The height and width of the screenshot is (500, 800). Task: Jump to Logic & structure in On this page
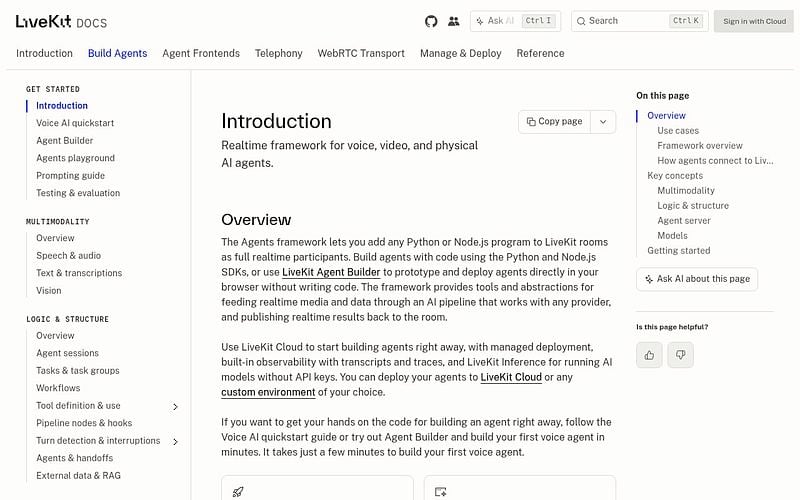693,206
